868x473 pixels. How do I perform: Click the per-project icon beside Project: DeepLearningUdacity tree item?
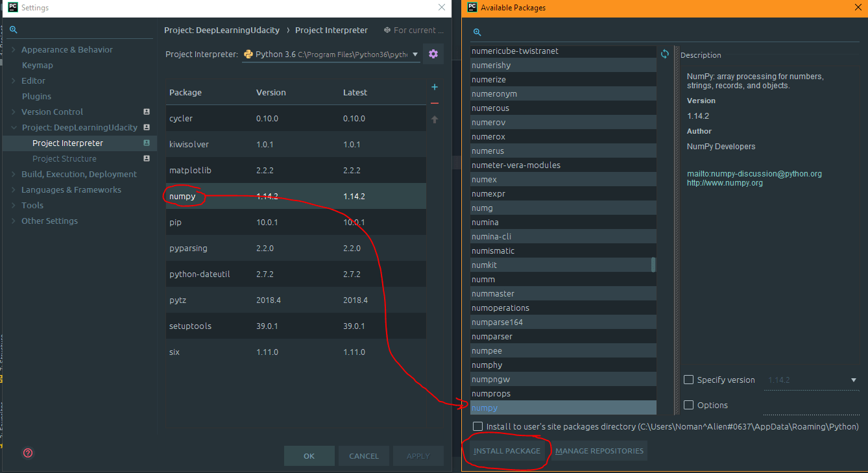coord(147,127)
